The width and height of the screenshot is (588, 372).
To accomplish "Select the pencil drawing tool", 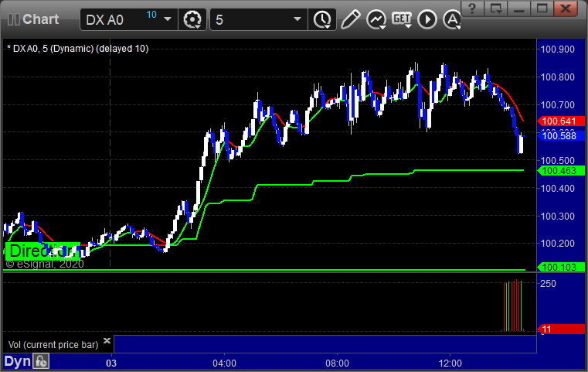I will coord(350,19).
